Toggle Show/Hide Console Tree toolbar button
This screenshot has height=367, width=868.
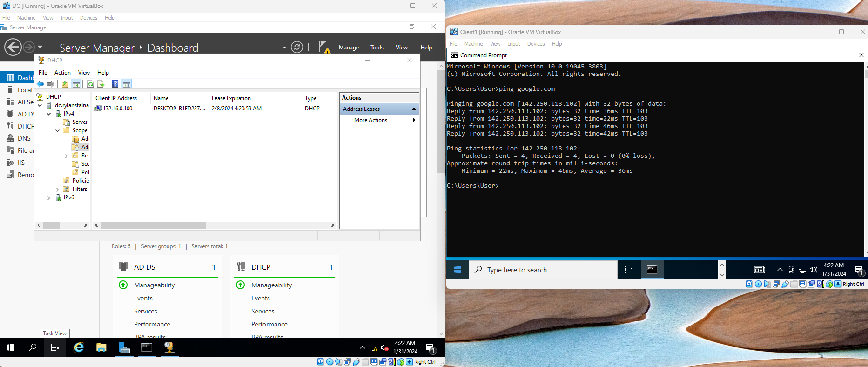coord(76,84)
